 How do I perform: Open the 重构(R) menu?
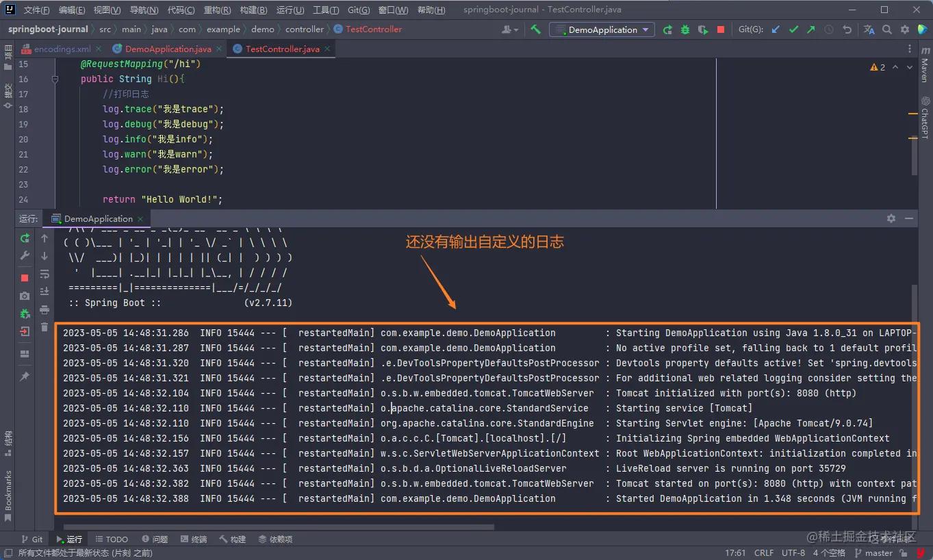217,10
